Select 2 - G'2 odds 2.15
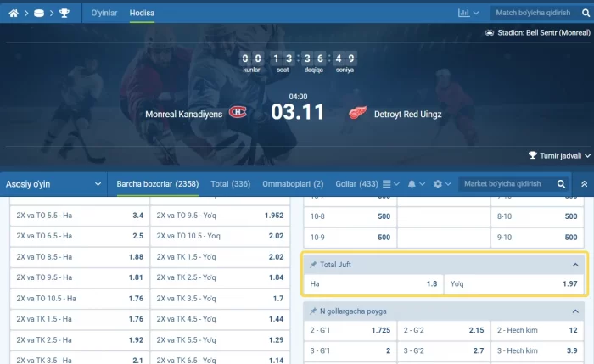 [x=444, y=330]
